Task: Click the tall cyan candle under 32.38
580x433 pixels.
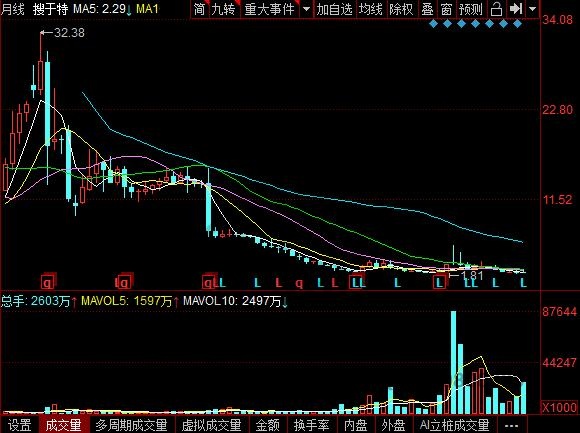Action: pyautogui.click(x=47, y=103)
